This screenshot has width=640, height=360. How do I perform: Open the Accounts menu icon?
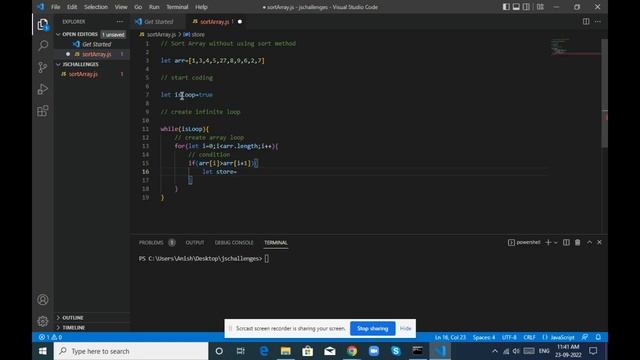[x=42, y=300]
